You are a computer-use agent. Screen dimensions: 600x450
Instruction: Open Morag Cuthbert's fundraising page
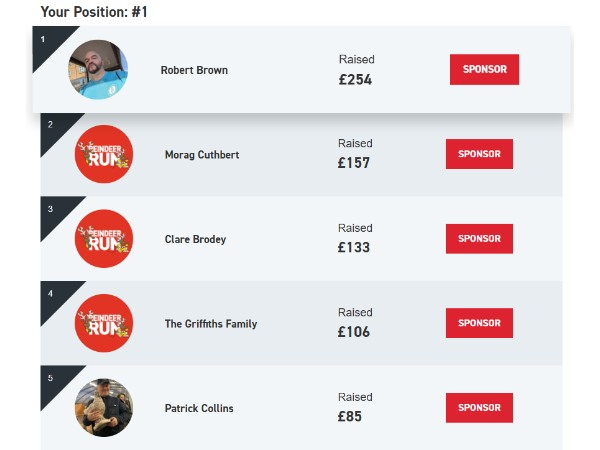(202, 155)
